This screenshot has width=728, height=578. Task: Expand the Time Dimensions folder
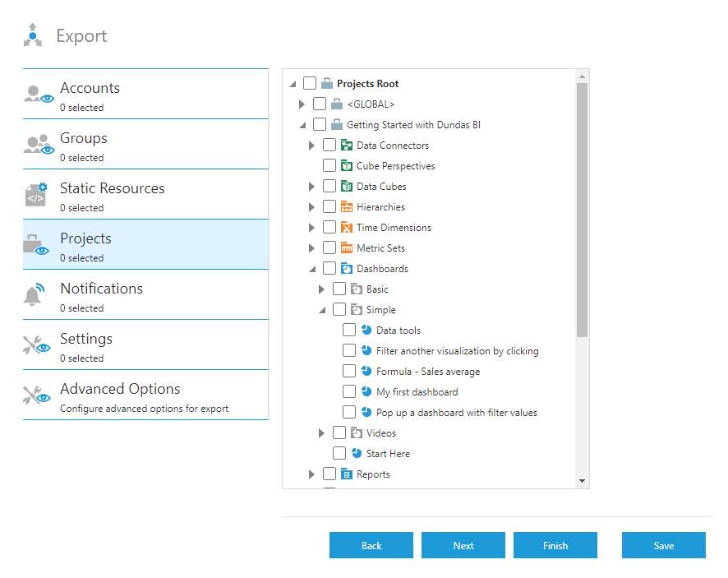[311, 227]
